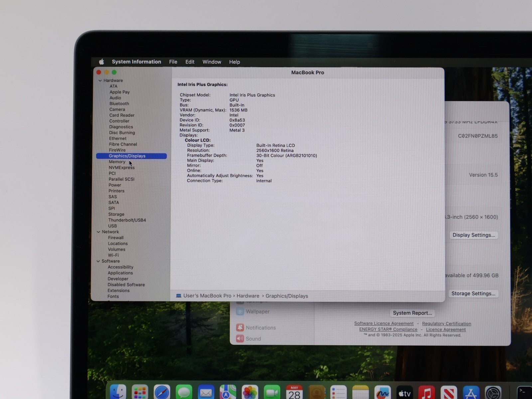Open Messages app in the Dock
Viewport: 532px width, 399px height.
click(x=184, y=392)
